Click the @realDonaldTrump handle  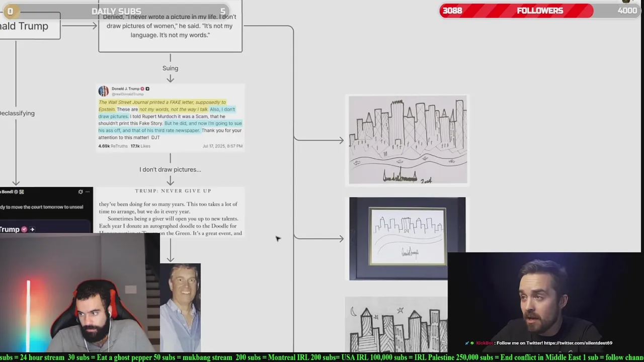coord(127,94)
